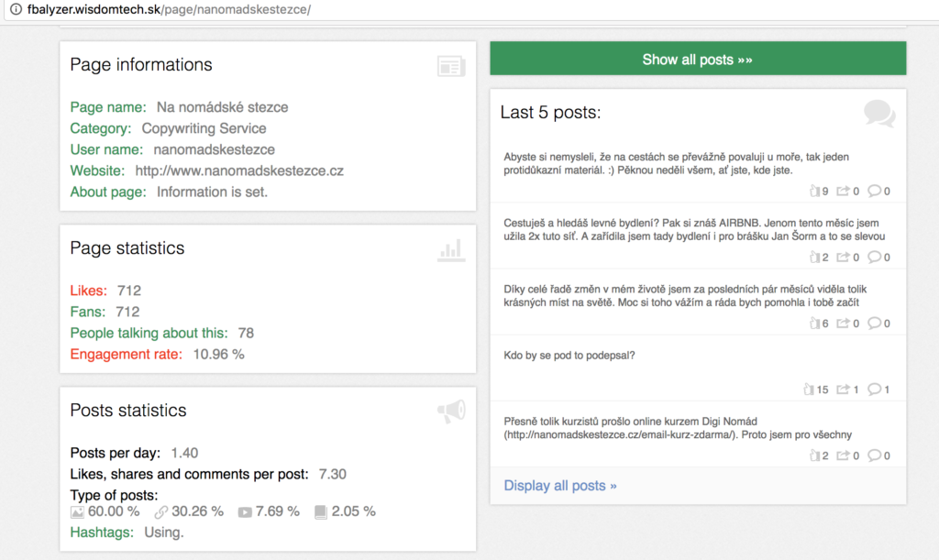Open the nanomadskestezce.cz website link
Image resolution: width=939 pixels, height=560 pixels.
(x=239, y=170)
